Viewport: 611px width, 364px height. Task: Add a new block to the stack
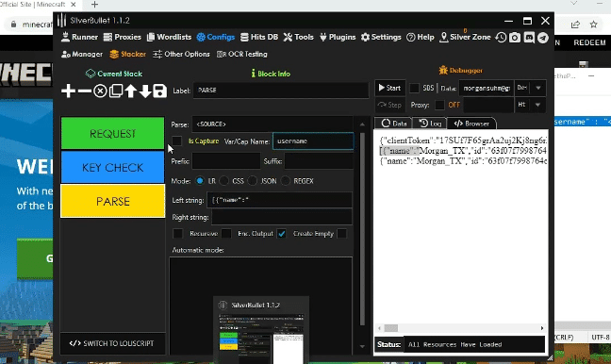coord(68,91)
